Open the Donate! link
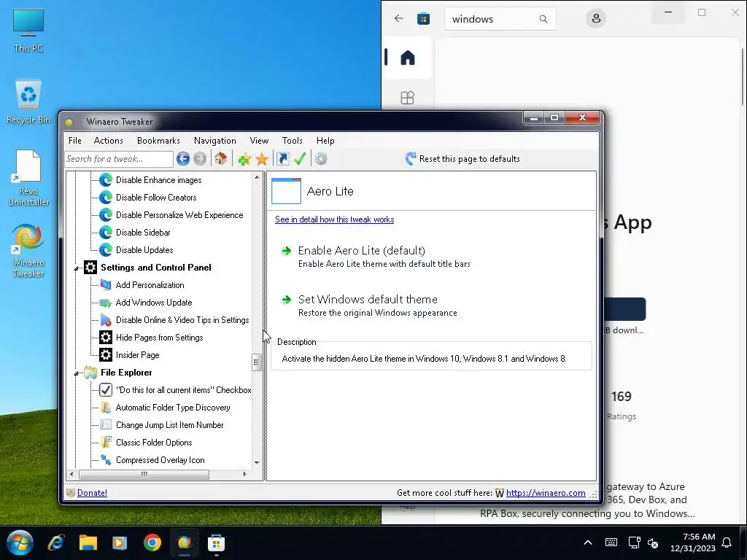This screenshot has width=747, height=560. coord(92,493)
